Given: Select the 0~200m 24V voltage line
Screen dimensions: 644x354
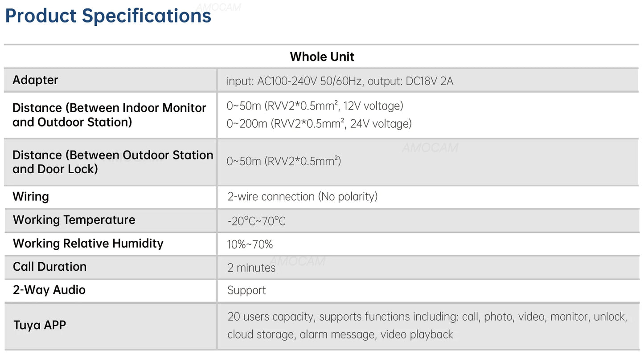Looking at the screenshot, I should coord(319,124).
